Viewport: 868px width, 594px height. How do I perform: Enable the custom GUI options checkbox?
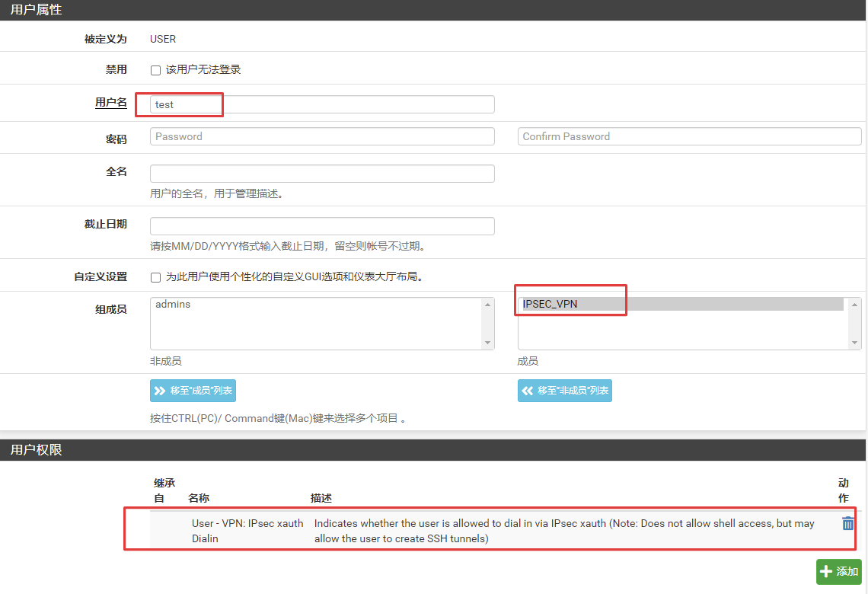(x=155, y=277)
